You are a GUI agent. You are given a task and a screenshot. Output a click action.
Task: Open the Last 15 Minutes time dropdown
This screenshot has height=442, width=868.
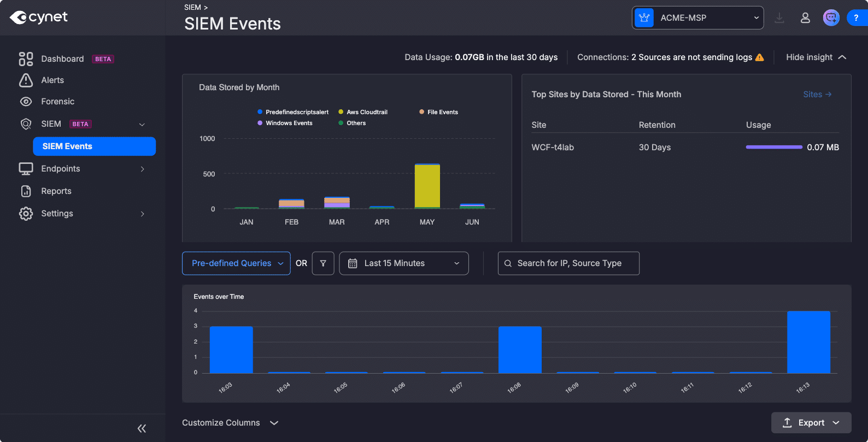(x=404, y=263)
